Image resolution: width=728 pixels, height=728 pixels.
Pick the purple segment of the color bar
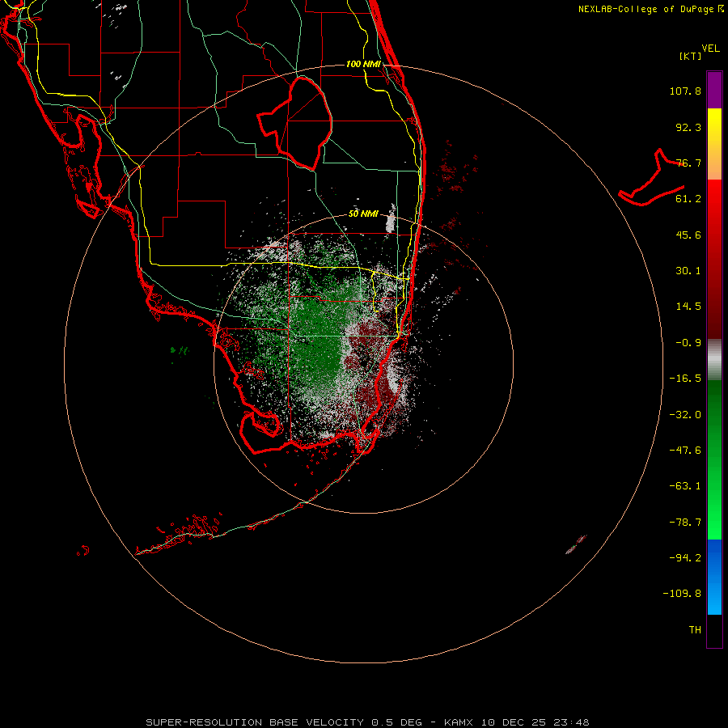tap(714, 90)
